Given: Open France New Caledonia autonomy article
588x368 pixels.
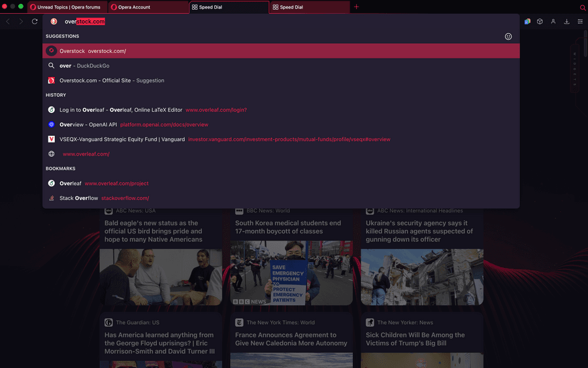Looking at the screenshot, I should pyautogui.click(x=291, y=339).
